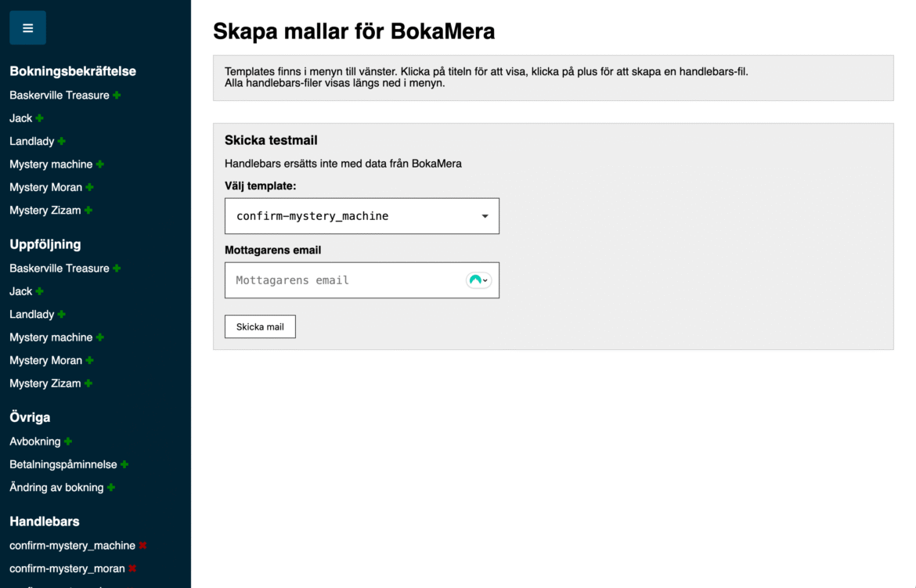
Task: Toggle the hamburger menu button
Action: [27, 28]
